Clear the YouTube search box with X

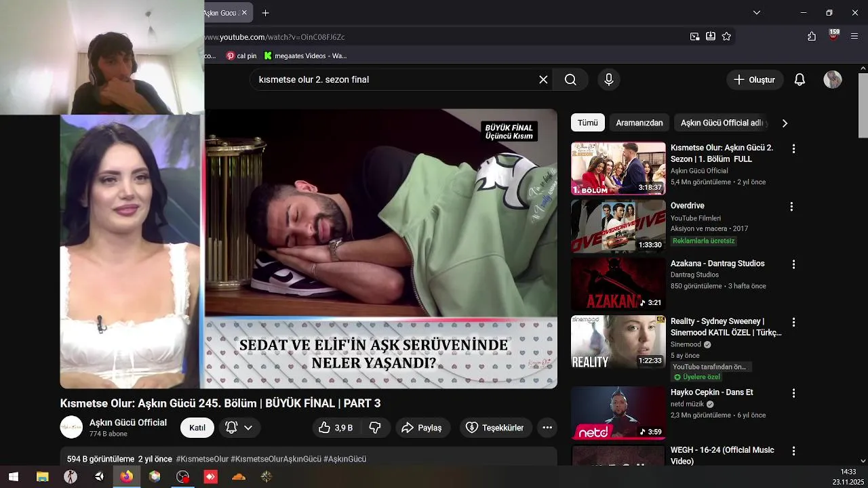543,80
